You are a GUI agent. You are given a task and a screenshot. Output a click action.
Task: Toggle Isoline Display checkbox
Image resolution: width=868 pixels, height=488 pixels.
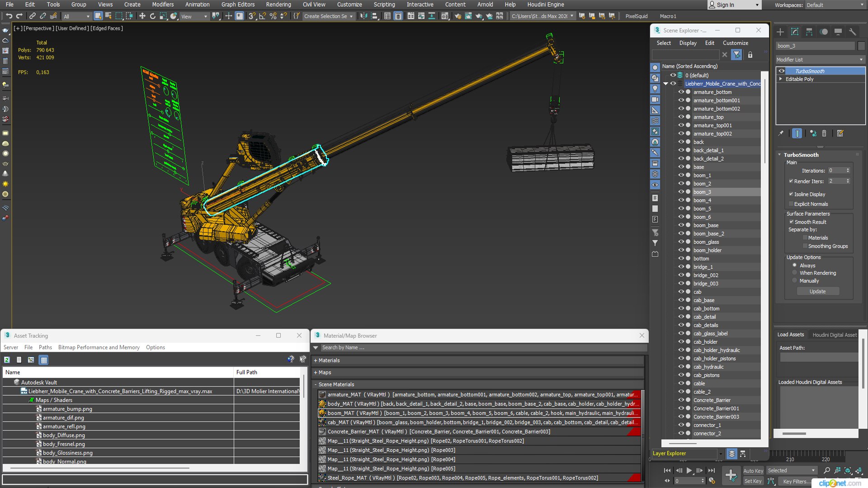point(791,194)
